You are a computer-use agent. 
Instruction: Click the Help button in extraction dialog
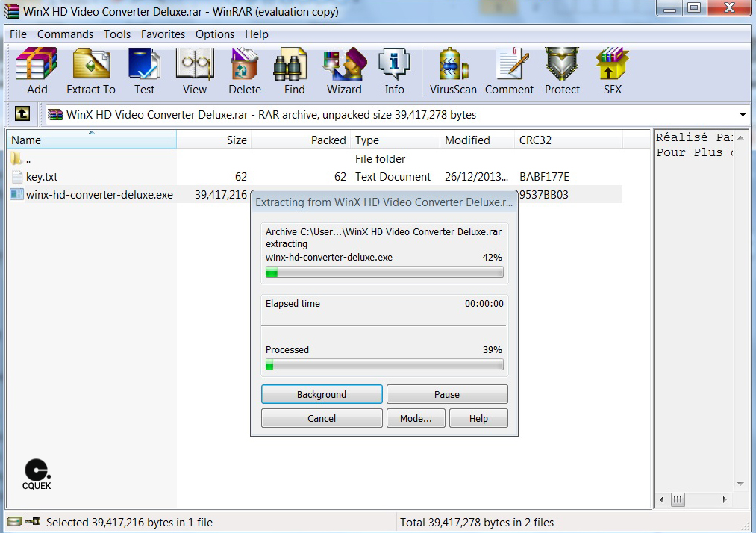pyautogui.click(x=478, y=418)
